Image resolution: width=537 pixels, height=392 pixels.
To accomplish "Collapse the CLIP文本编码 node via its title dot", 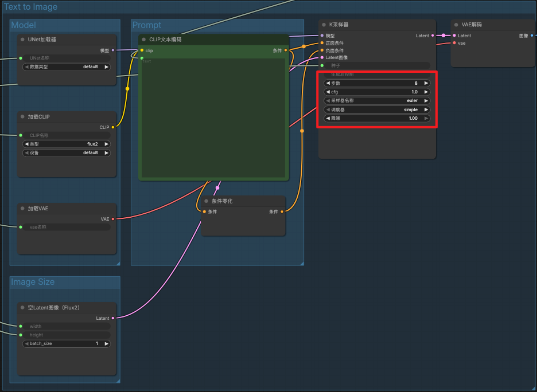I will click(x=143, y=40).
